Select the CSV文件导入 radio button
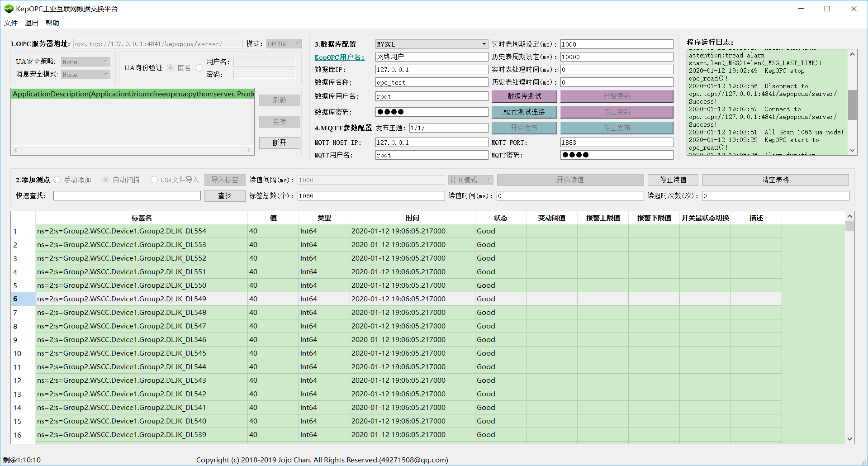The image size is (868, 466). coord(154,180)
